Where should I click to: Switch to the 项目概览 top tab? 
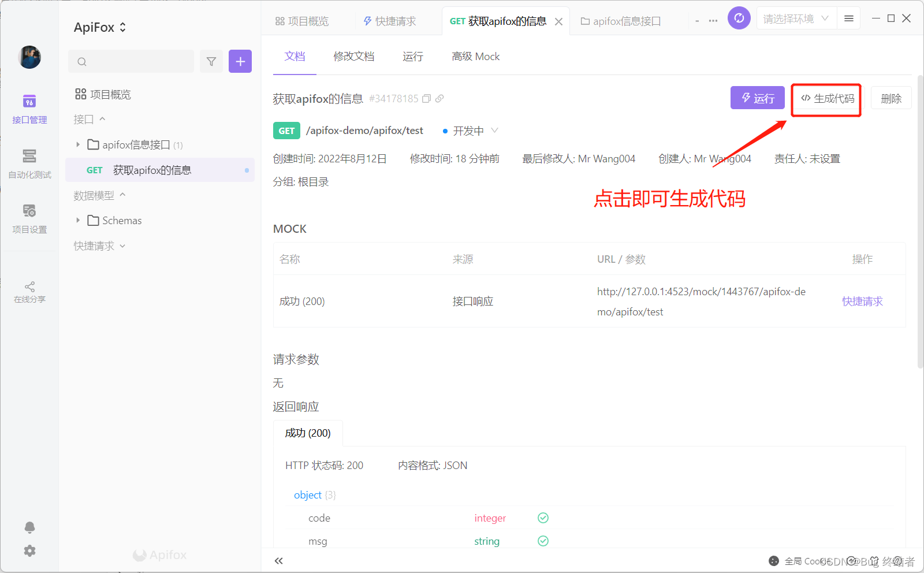click(x=302, y=21)
